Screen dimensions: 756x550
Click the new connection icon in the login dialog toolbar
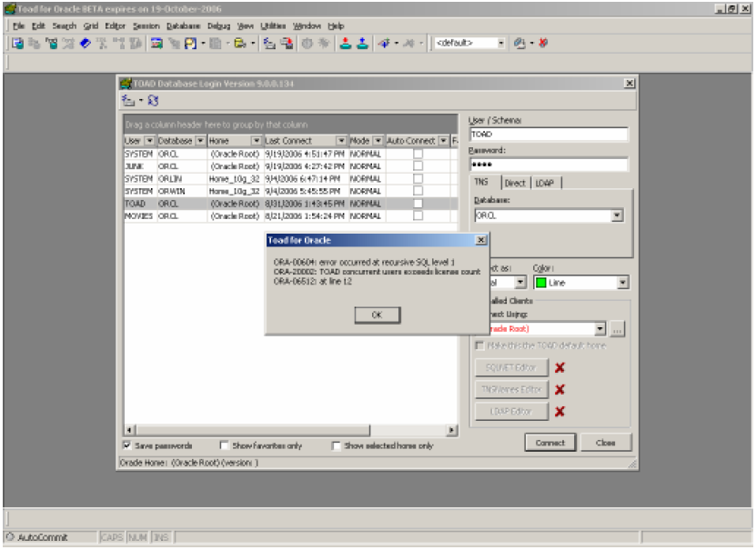point(128,100)
